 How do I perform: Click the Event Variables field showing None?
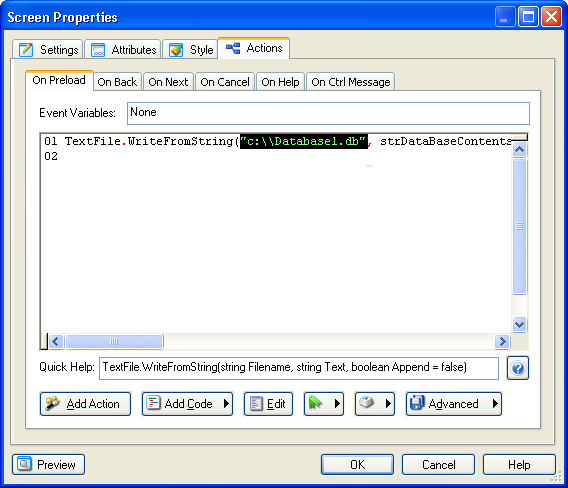pyautogui.click(x=328, y=113)
